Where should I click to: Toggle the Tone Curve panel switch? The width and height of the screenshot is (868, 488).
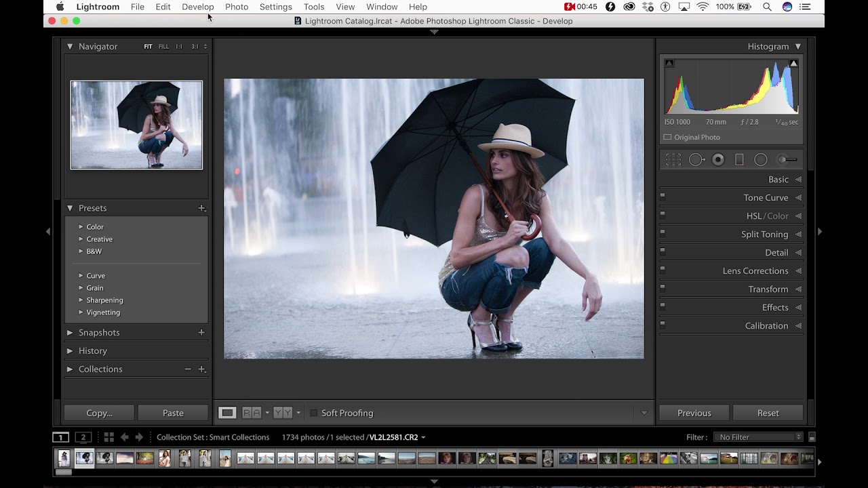click(663, 197)
